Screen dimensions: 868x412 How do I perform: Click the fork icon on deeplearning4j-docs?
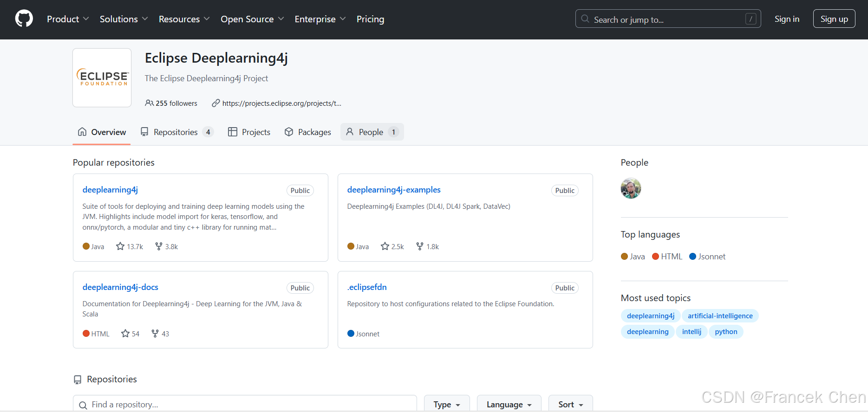coord(155,334)
